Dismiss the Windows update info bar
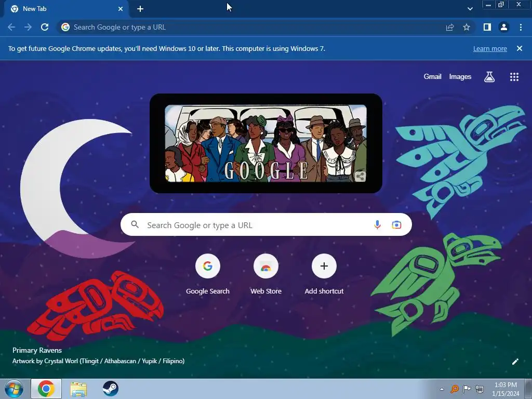The height and width of the screenshot is (399, 532). [x=520, y=48]
